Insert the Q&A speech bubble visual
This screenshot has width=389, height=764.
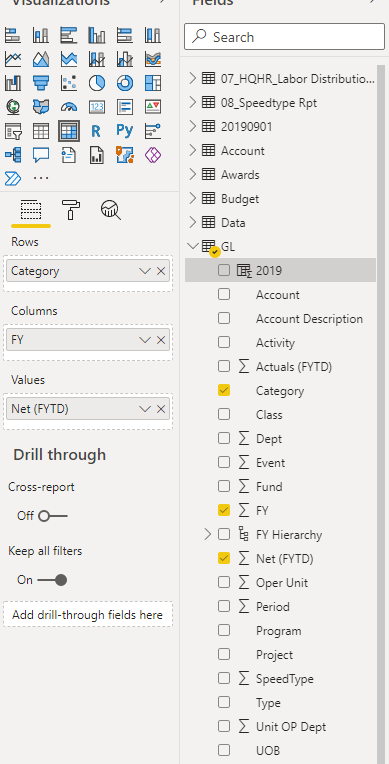41,155
